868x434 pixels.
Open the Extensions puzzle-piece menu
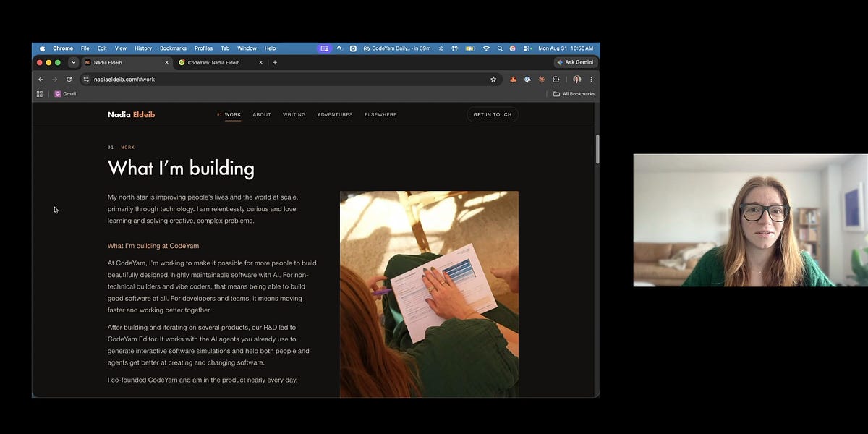(x=556, y=80)
